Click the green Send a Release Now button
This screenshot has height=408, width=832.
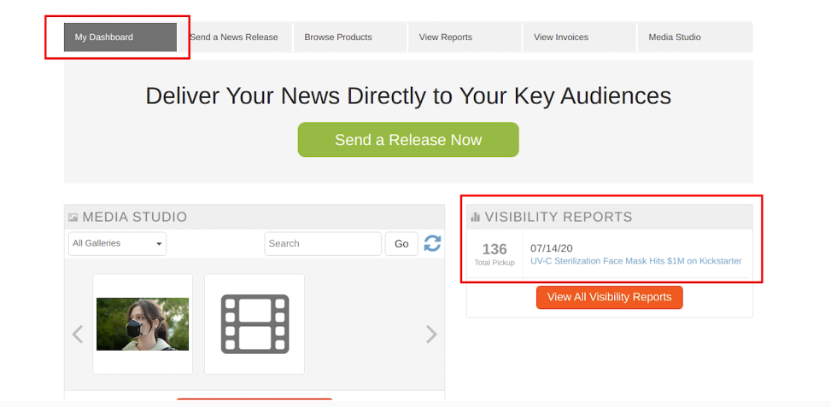pos(408,140)
